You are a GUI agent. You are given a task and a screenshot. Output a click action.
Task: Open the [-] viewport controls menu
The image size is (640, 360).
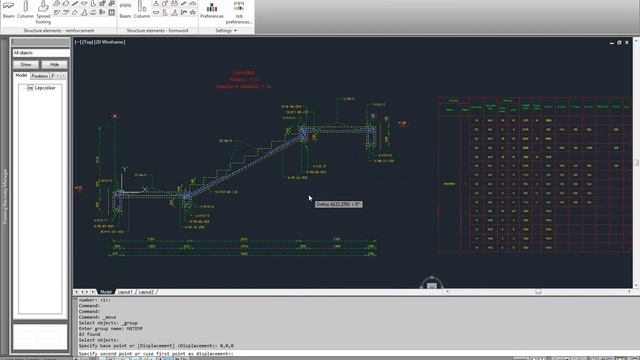(x=78, y=42)
